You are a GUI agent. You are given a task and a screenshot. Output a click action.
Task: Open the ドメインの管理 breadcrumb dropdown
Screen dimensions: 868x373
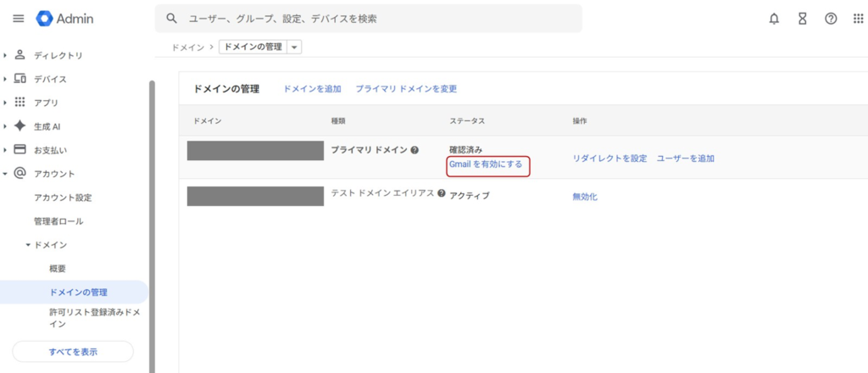(x=295, y=48)
